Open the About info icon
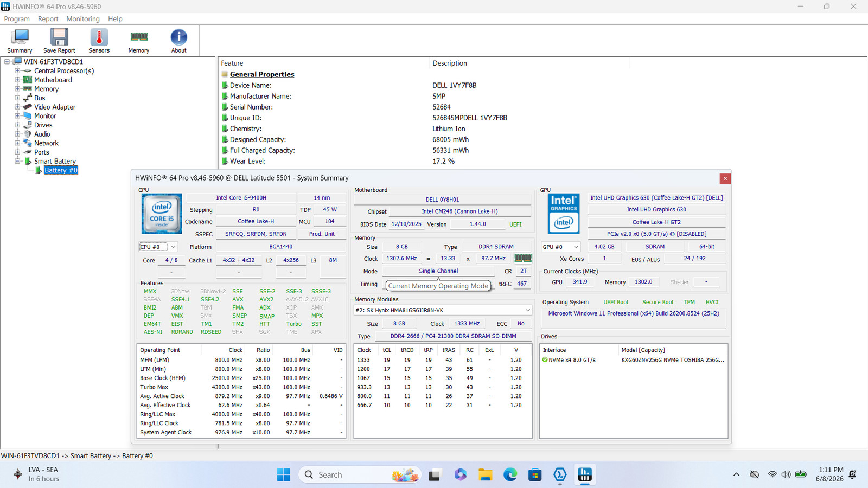This screenshot has height=488, width=868. tap(178, 41)
